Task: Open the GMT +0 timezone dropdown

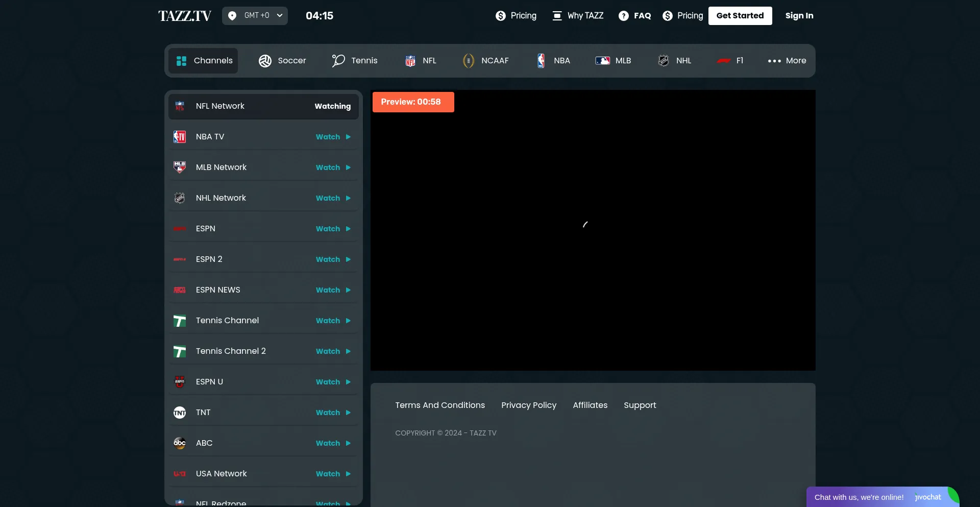Action: click(255, 15)
